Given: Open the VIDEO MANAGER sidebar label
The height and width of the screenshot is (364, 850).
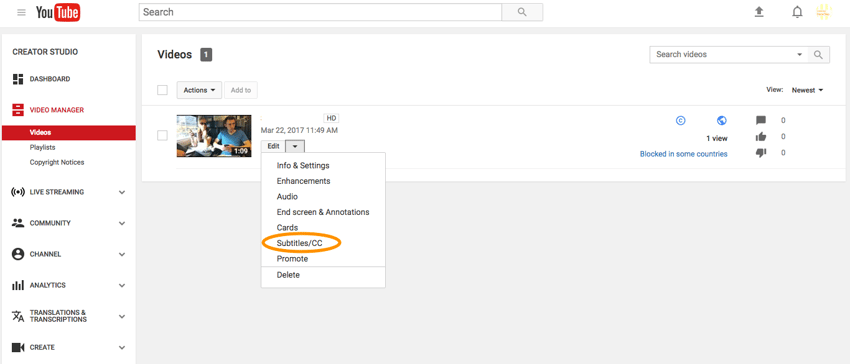Looking at the screenshot, I should tap(57, 110).
